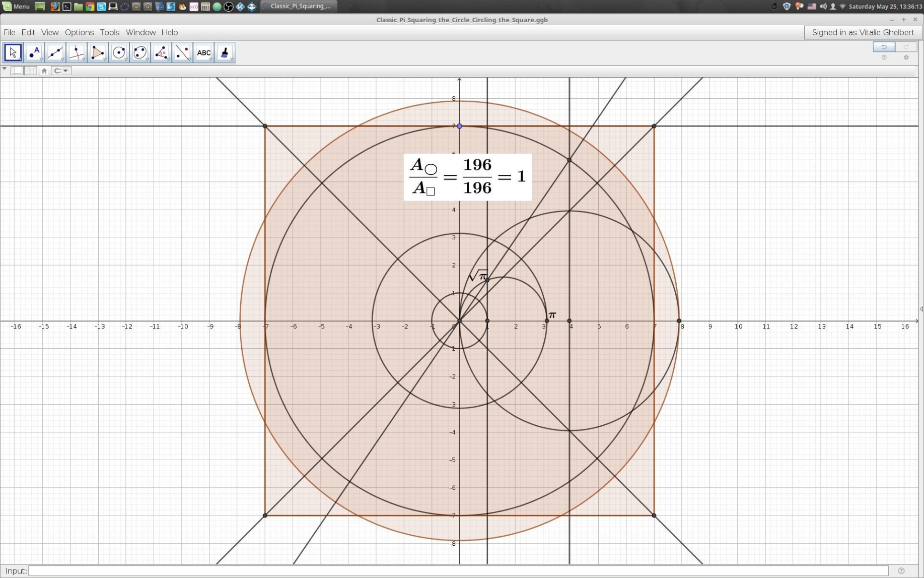Open the Help menu

170,32
